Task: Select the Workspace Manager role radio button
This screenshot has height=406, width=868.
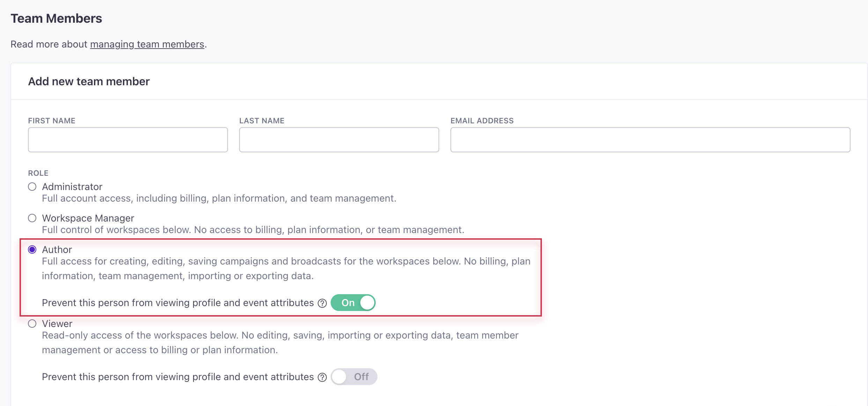Action: [x=32, y=218]
